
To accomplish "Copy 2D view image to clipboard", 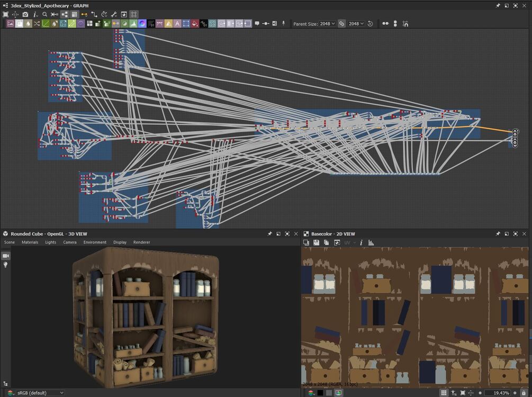I will (327, 242).
